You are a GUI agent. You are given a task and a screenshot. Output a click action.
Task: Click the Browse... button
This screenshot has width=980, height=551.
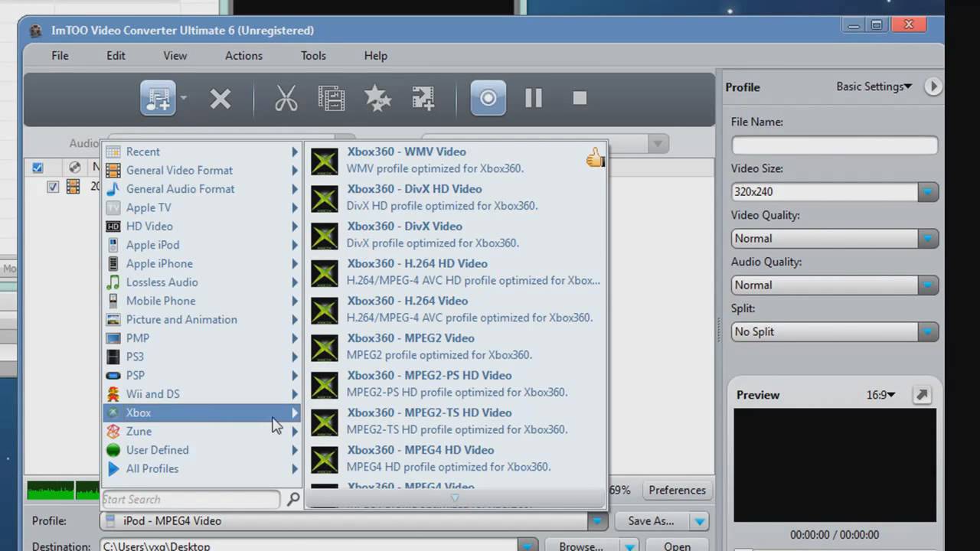(581, 546)
